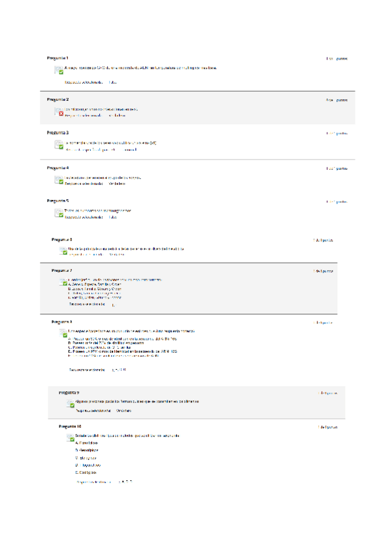This screenshot has width=392, height=554.
Task: Click the points score for Pregunta 9
Action: click(328, 393)
